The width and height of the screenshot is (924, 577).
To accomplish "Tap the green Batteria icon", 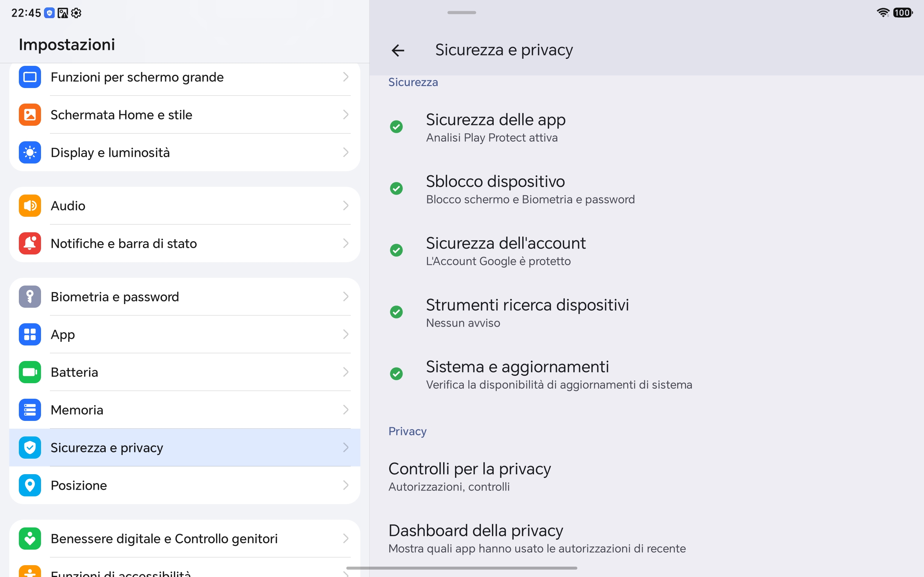I will pyautogui.click(x=30, y=372).
